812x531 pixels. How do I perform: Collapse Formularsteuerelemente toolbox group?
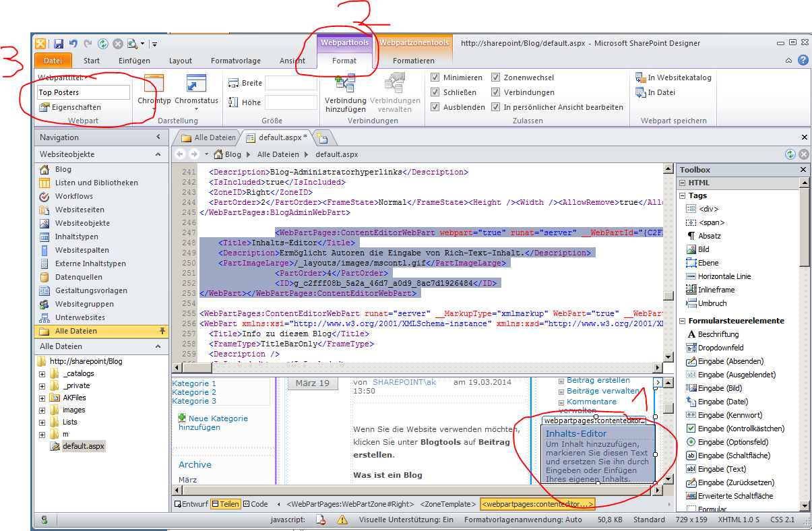pyautogui.click(x=682, y=321)
